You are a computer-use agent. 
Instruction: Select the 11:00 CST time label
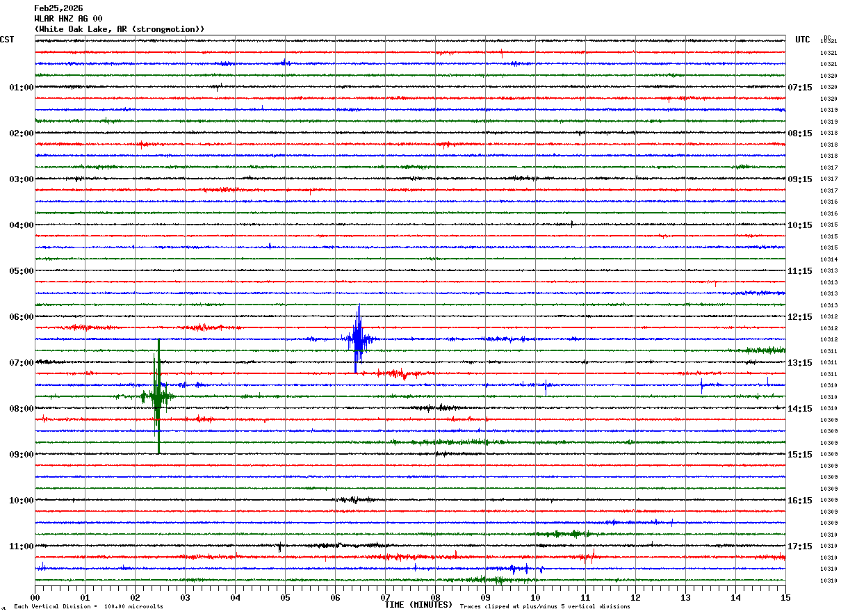tap(22, 546)
